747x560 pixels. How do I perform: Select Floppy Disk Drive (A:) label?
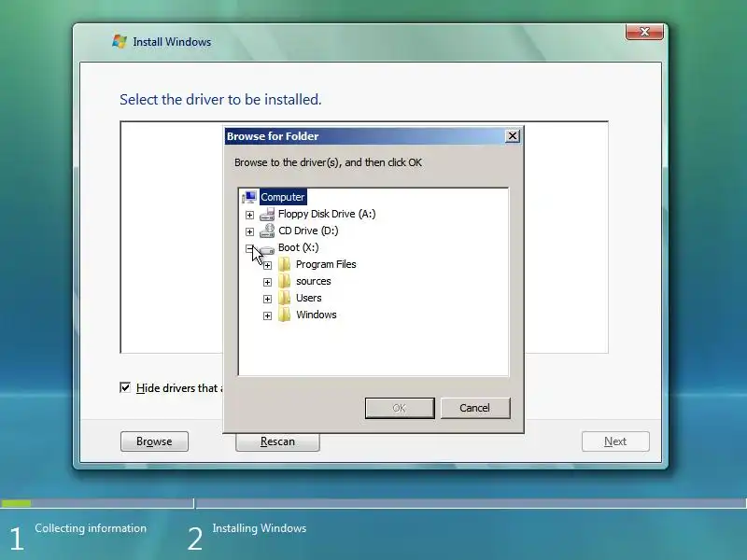(x=327, y=214)
